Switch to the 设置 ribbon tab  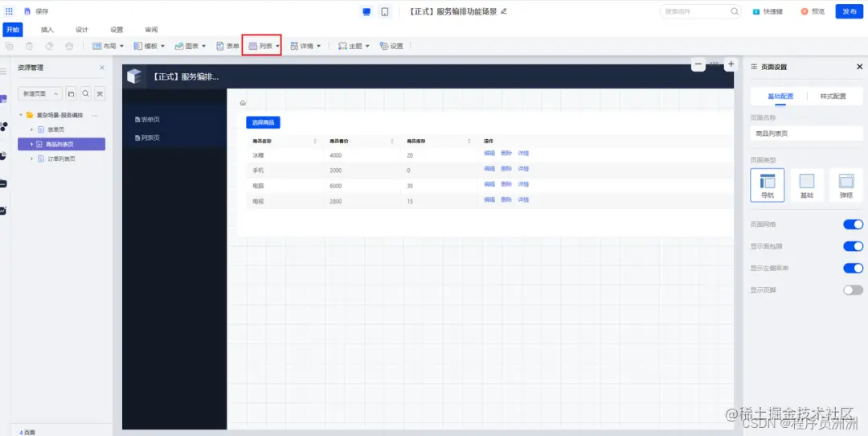click(117, 30)
